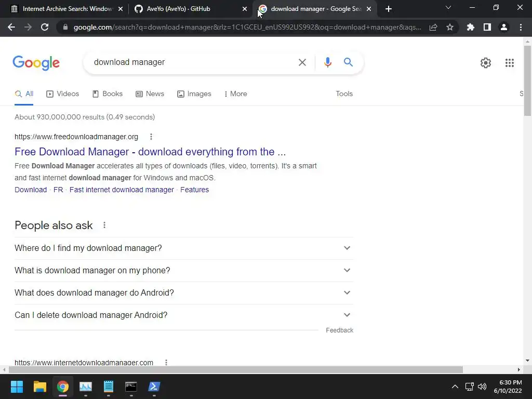532x399 pixels.
Task: Open the Extensions puzzle icon
Action: (471, 27)
